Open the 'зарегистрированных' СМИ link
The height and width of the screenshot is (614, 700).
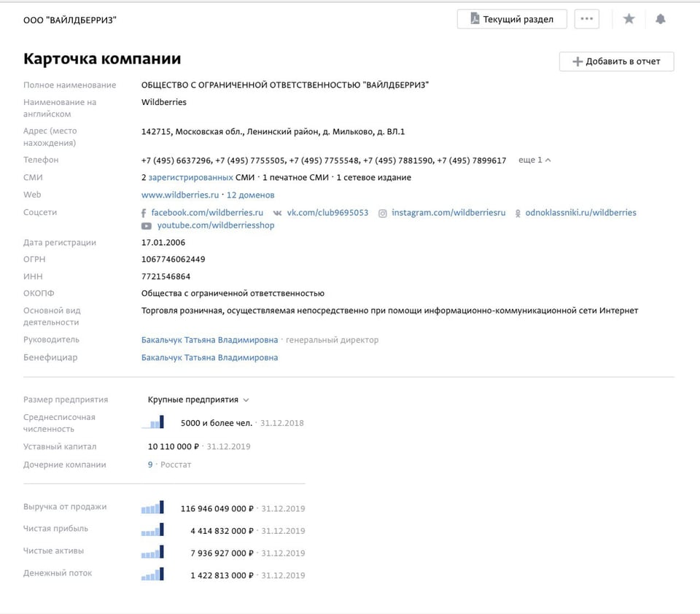[x=190, y=177]
